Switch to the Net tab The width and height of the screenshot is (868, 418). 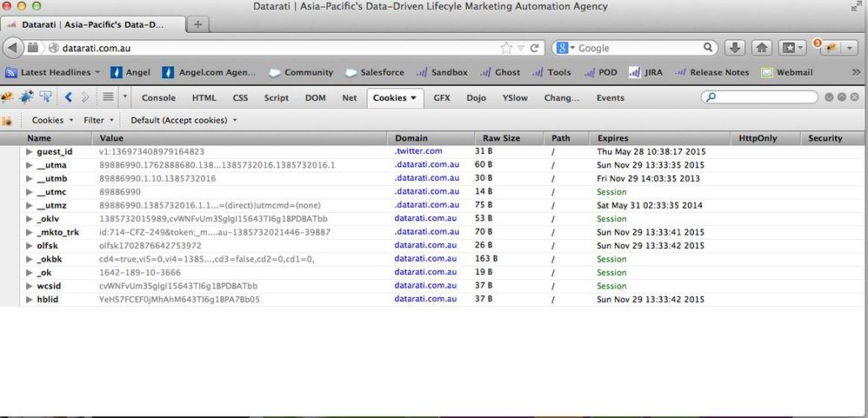[349, 98]
